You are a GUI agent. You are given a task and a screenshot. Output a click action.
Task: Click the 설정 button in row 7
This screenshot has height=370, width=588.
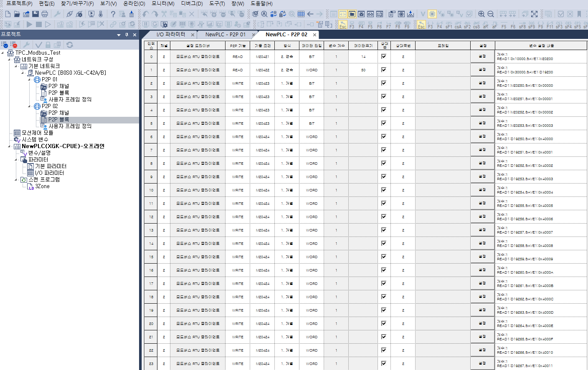[482, 150]
